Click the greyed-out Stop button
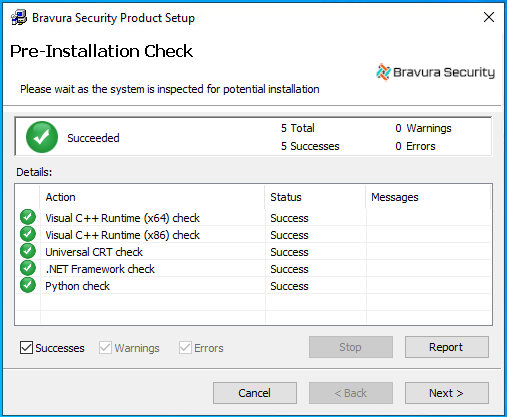This screenshot has width=507, height=417. click(351, 347)
